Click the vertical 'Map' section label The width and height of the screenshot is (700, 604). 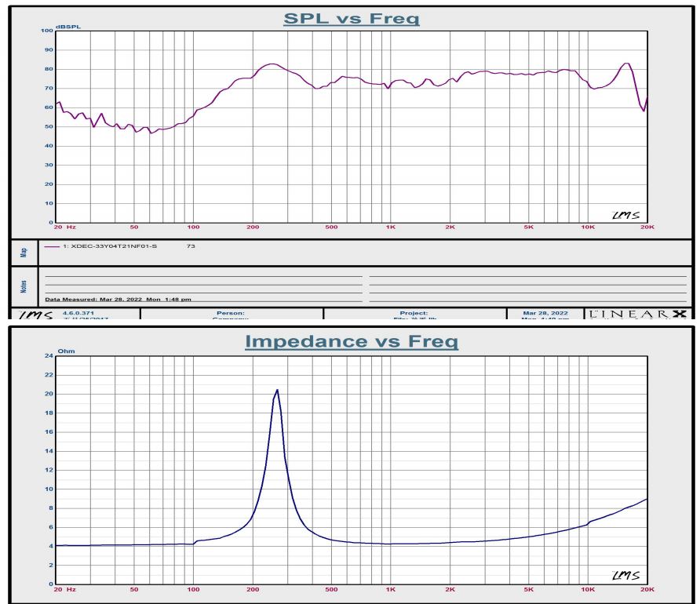click(x=24, y=253)
